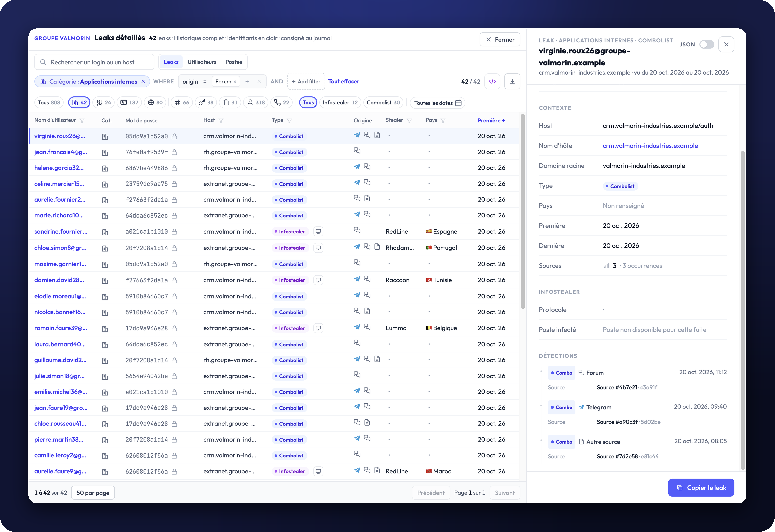Select the Tous 808 category filter
775x532 pixels.
click(x=49, y=103)
